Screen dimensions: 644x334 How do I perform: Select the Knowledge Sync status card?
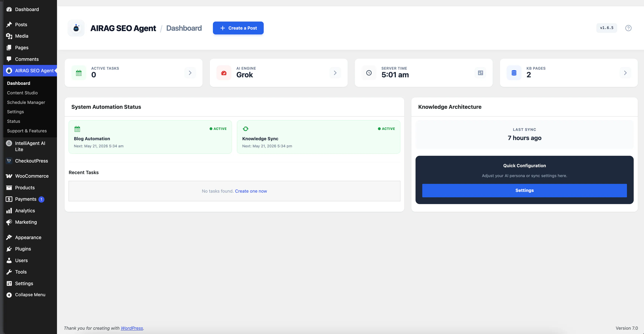point(318,137)
